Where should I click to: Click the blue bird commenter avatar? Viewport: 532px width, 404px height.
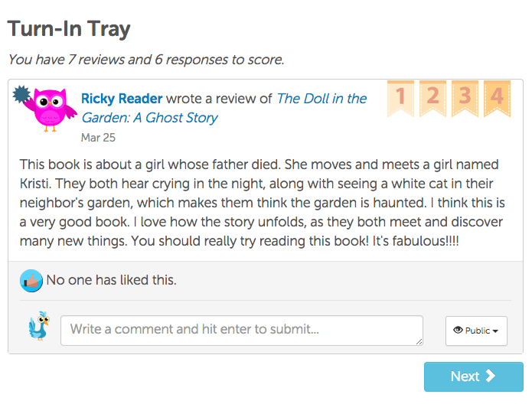click(x=38, y=326)
